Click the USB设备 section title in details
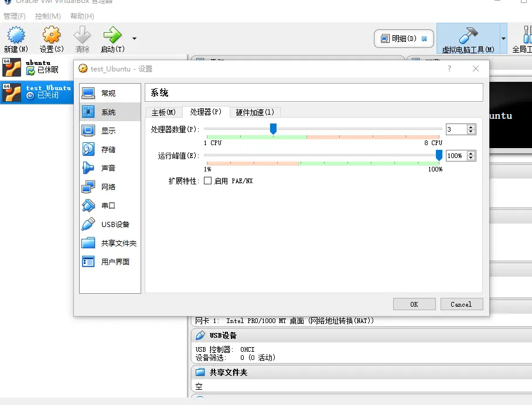Image resolution: width=532 pixels, height=405 pixels. pyautogui.click(x=223, y=335)
